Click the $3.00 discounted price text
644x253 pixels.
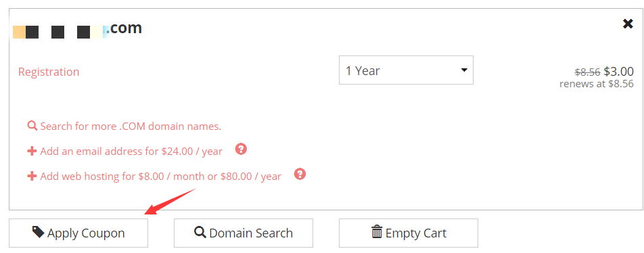coord(618,72)
